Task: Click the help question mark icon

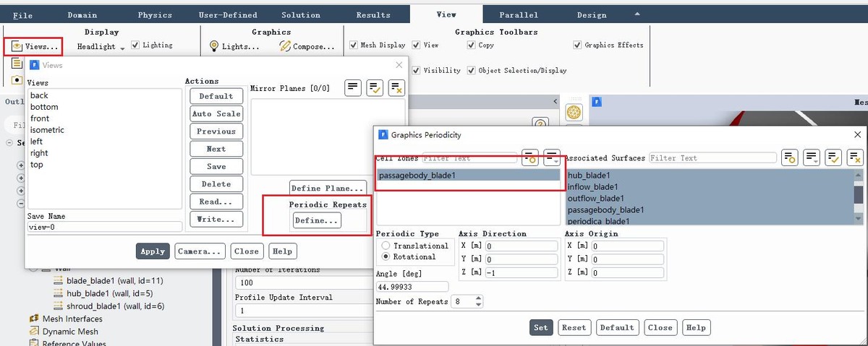Action: (539, 124)
